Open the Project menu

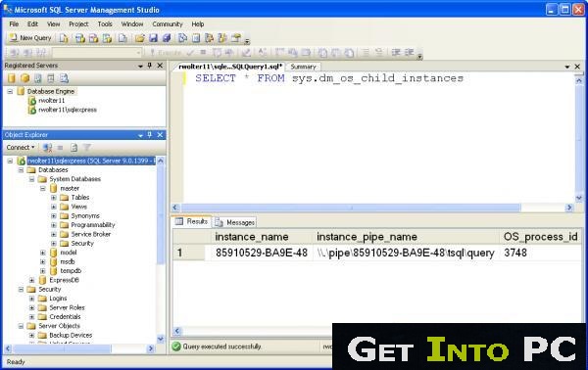click(x=78, y=23)
